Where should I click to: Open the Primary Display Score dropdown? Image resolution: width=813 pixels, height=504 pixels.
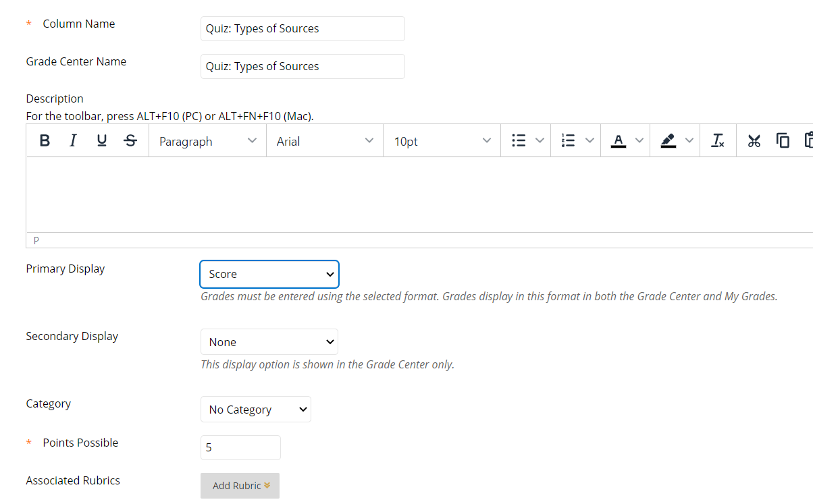point(269,274)
